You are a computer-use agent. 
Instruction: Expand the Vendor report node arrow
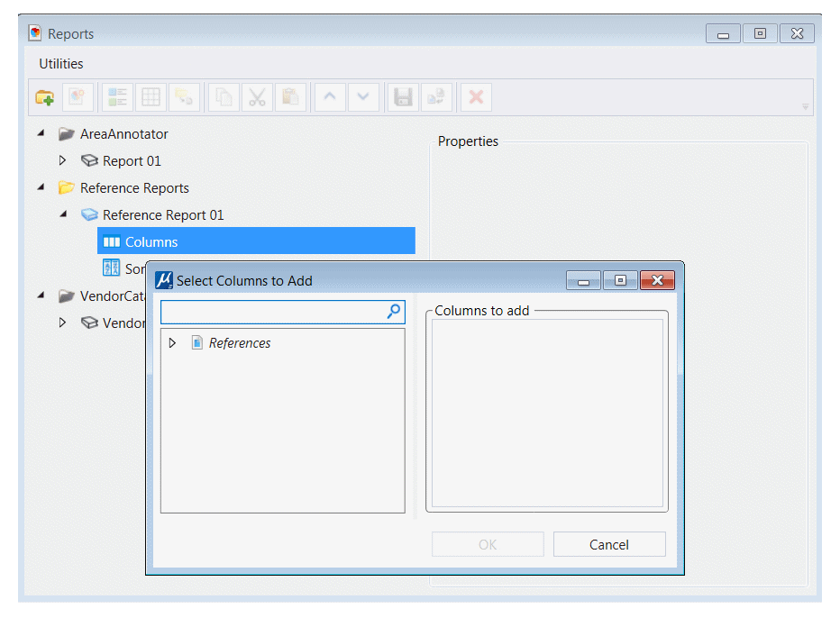[63, 323]
